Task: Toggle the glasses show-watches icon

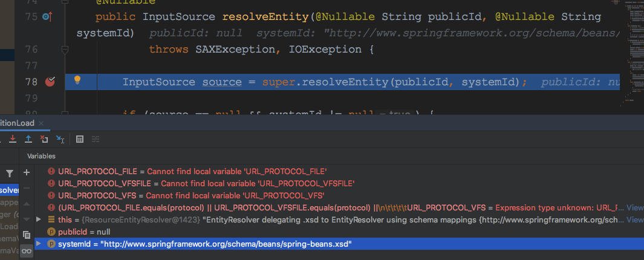Action: click(27, 251)
